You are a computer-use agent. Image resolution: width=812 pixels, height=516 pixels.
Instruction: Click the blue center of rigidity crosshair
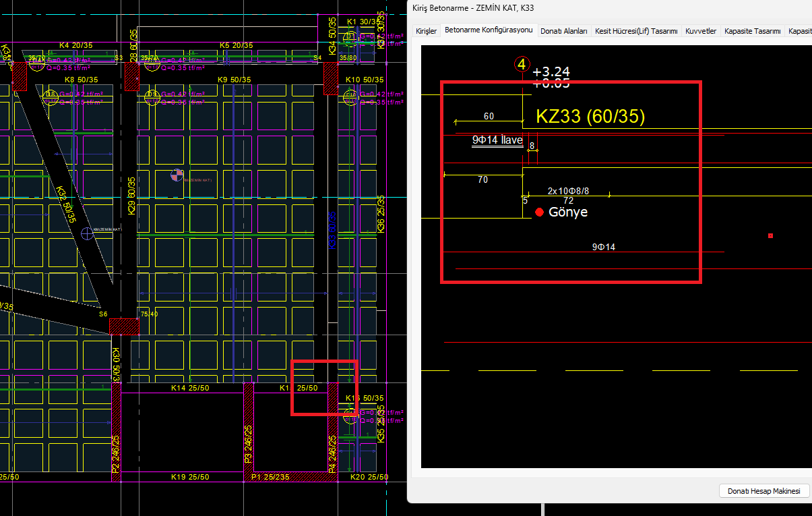click(x=88, y=234)
